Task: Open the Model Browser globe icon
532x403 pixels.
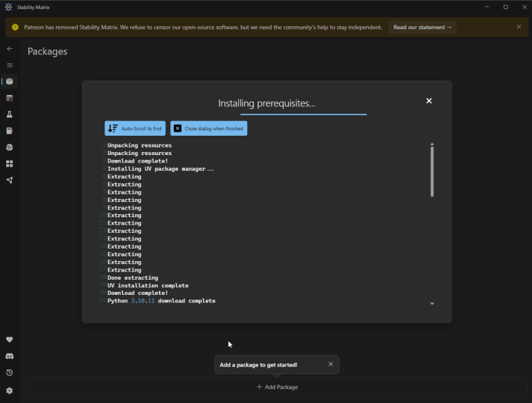Action: point(10,147)
